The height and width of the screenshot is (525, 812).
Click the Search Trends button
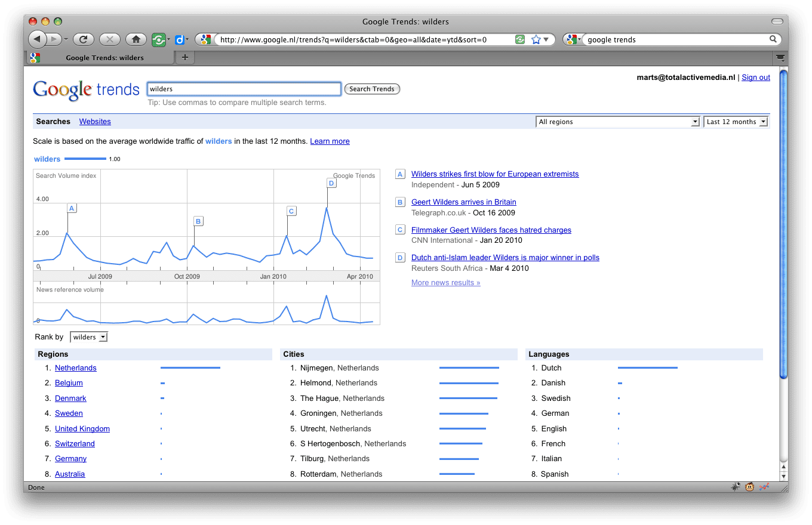pos(372,89)
